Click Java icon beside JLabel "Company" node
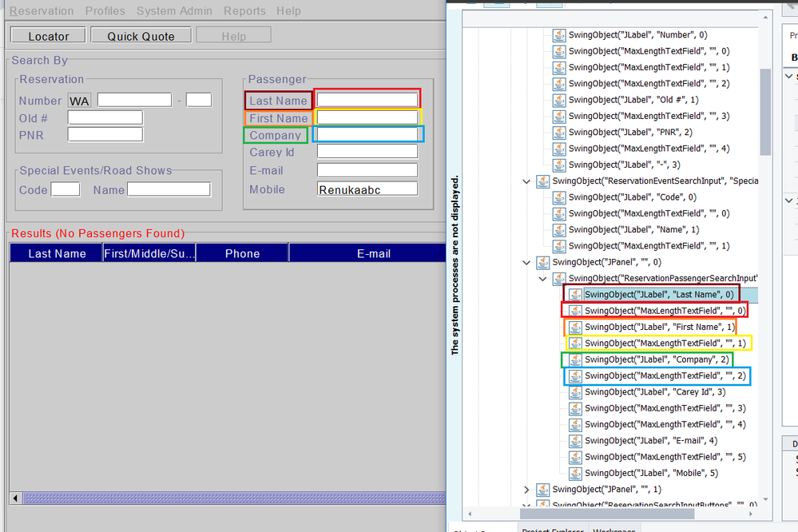The width and height of the screenshot is (798, 532). coord(575,359)
